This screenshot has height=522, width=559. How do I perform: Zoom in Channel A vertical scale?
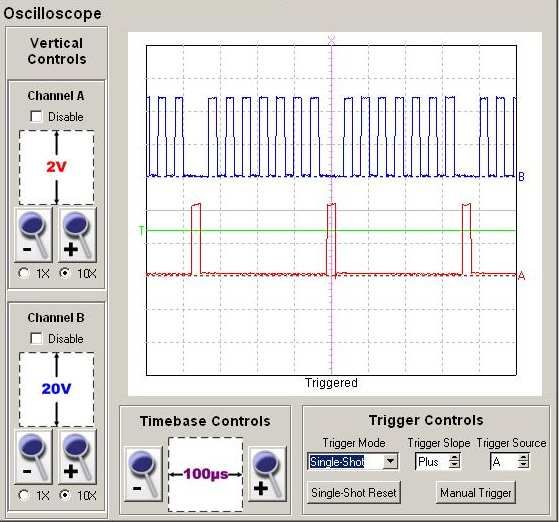point(77,235)
